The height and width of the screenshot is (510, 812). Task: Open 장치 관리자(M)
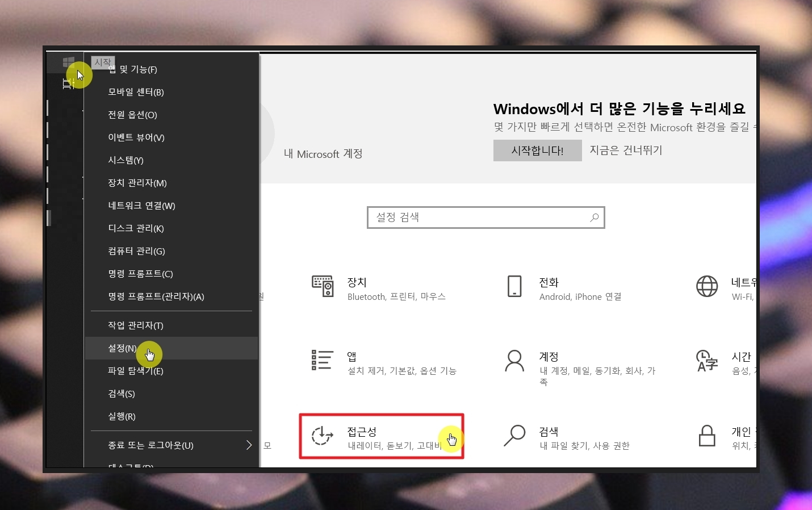137,183
